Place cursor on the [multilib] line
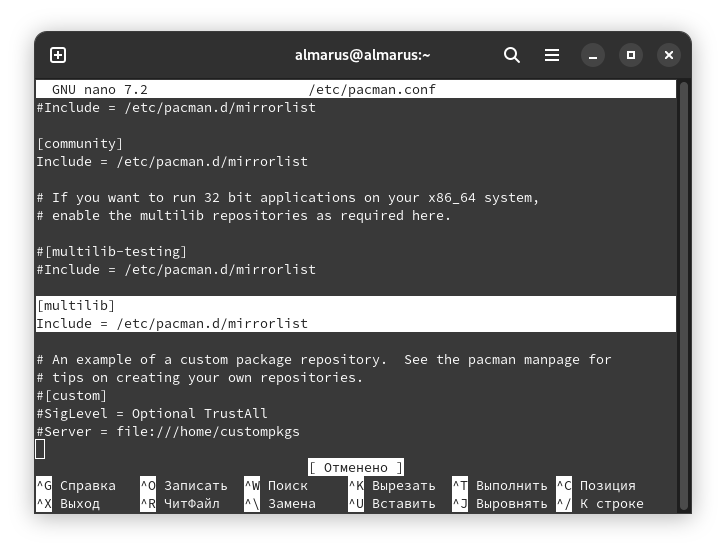This screenshot has height=551, width=726. [x=76, y=306]
